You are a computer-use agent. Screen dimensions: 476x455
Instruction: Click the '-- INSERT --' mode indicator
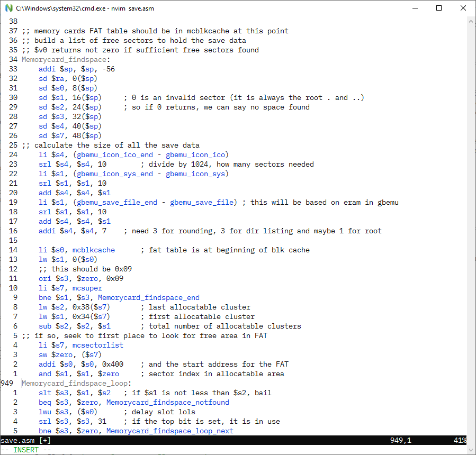coord(26,450)
